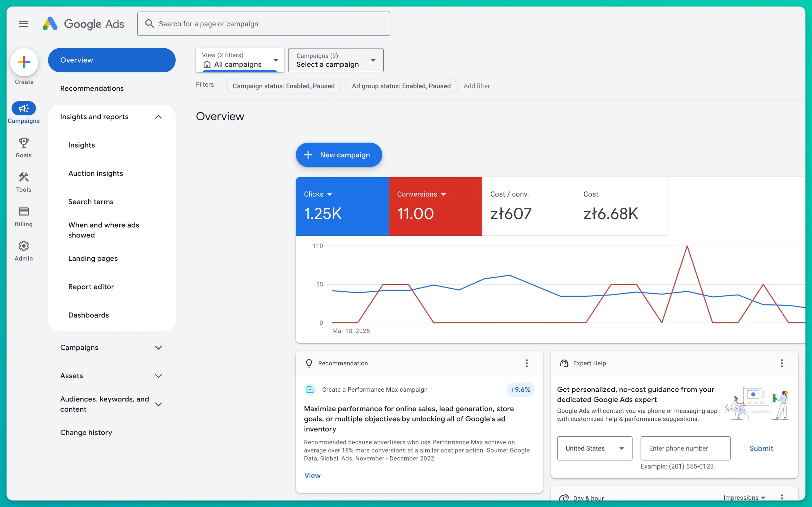Click the Performance Max campaign icon
The height and width of the screenshot is (507, 812).
pos(310,390)
